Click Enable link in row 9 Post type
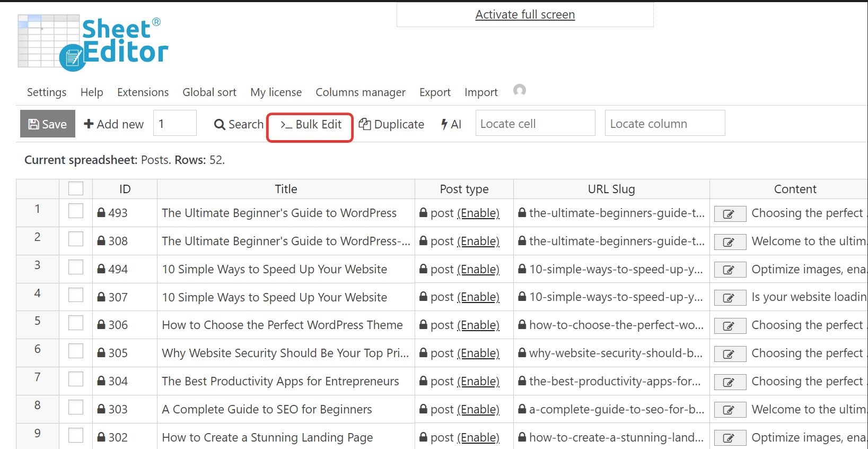 click(x=478, y=437)
